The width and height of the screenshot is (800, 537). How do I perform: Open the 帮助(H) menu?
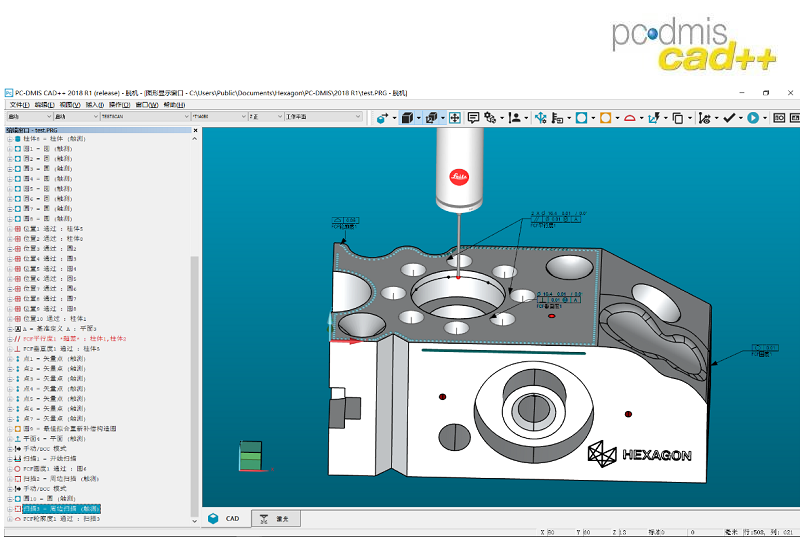tap(174, 105)
